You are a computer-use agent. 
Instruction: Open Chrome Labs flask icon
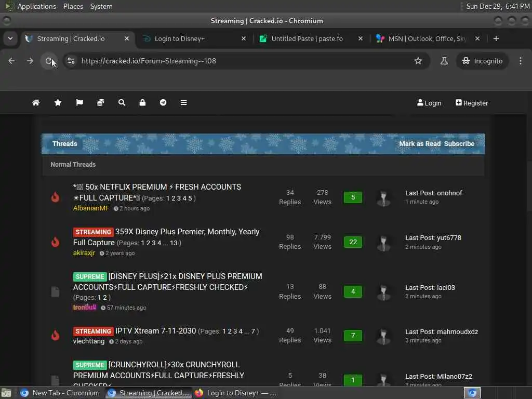click(x=444, y=61)
